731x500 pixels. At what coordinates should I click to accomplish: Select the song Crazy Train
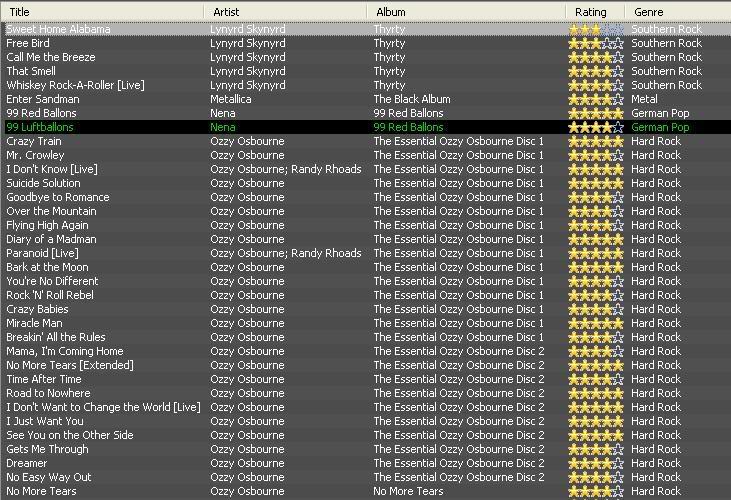34,141
